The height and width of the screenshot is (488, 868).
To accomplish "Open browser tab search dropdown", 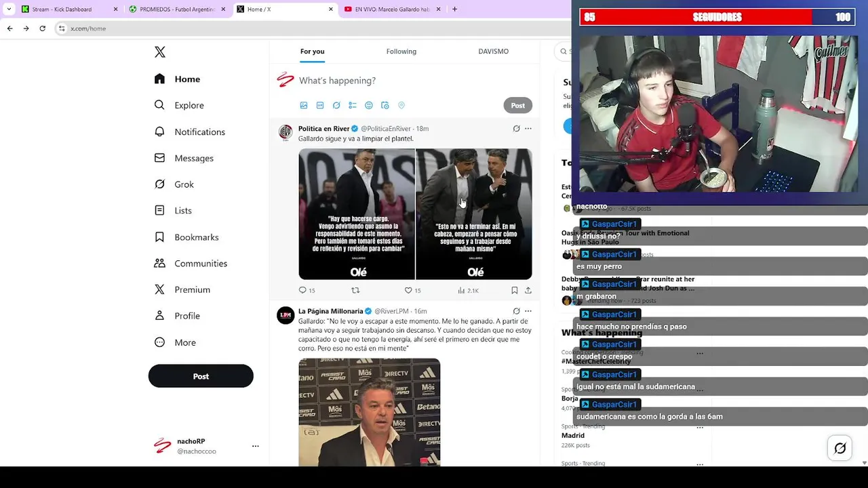I will click(x=9, y=9).
